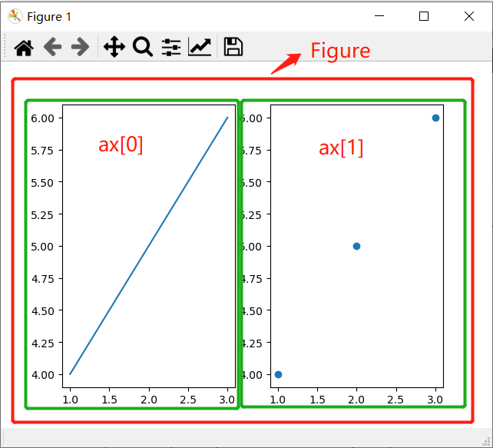Click the window resize grip in corner
Screen dimensions: 493x448
coord(486,442)
